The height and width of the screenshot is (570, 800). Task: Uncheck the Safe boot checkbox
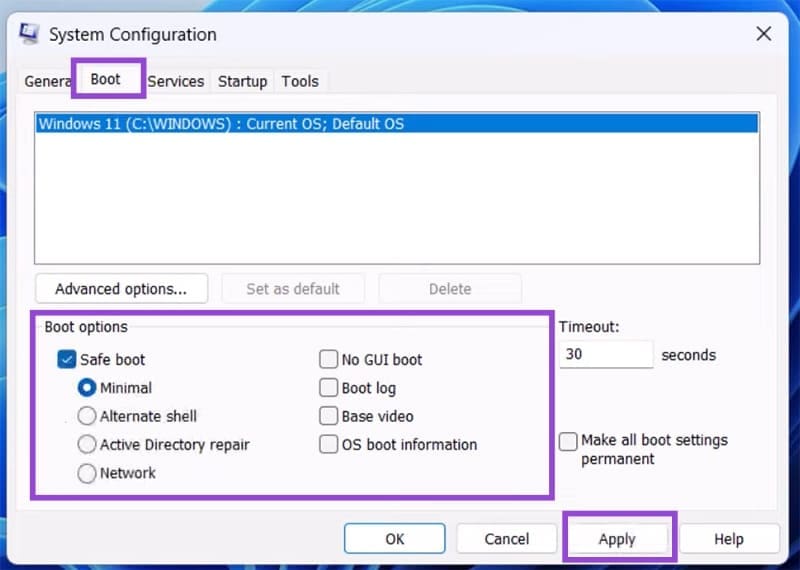click(x=66, y=359)
